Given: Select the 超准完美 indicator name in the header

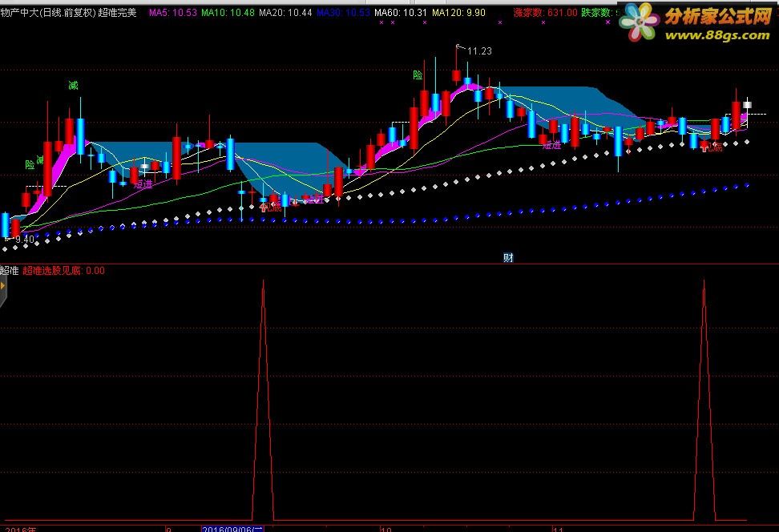Looking at the screenshot, I should 117,12.
